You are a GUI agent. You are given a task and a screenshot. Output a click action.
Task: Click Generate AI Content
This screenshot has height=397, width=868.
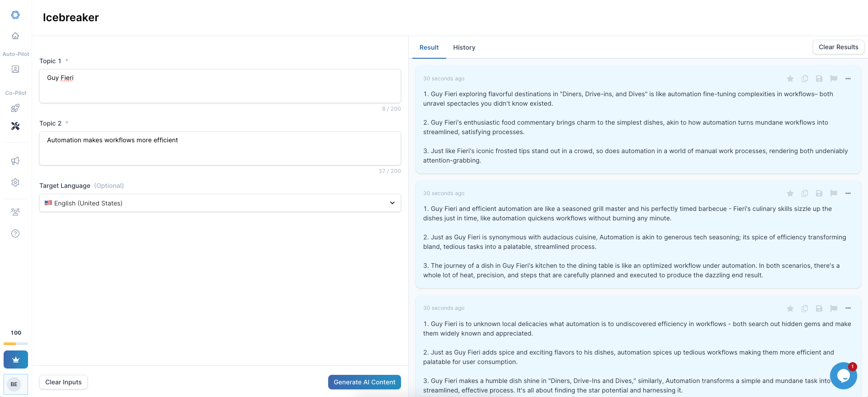364,382
